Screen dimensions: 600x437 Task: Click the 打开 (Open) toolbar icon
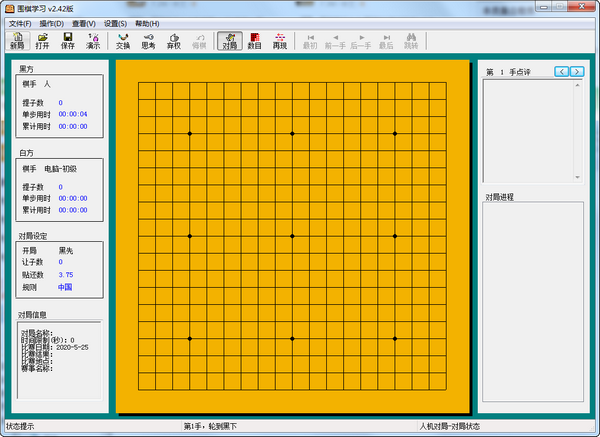(x=42, y=40)
